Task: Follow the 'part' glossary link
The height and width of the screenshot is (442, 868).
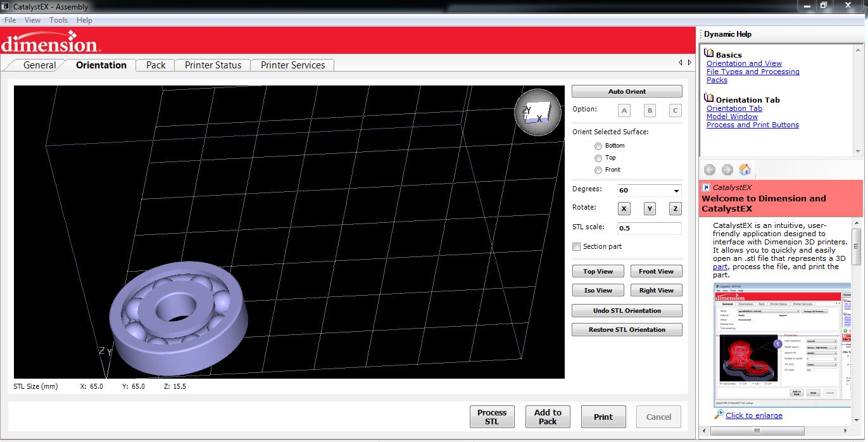Action: pos(720,267)
